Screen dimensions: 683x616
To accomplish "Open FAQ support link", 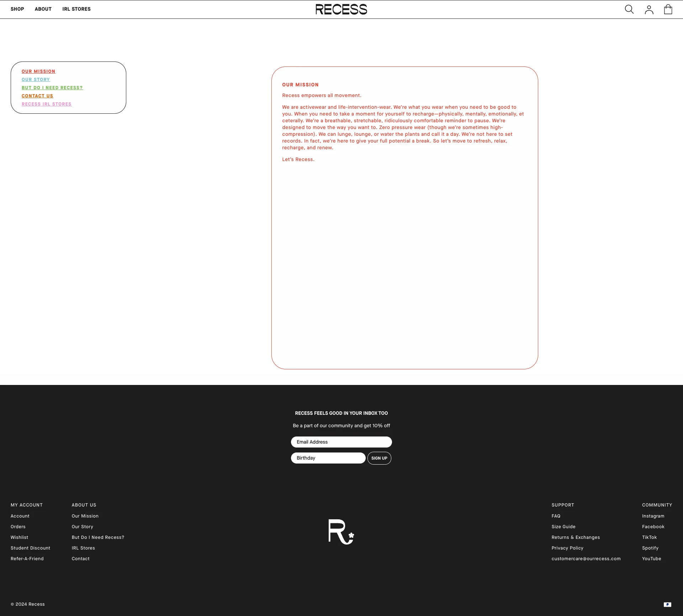I will (556, 516).
